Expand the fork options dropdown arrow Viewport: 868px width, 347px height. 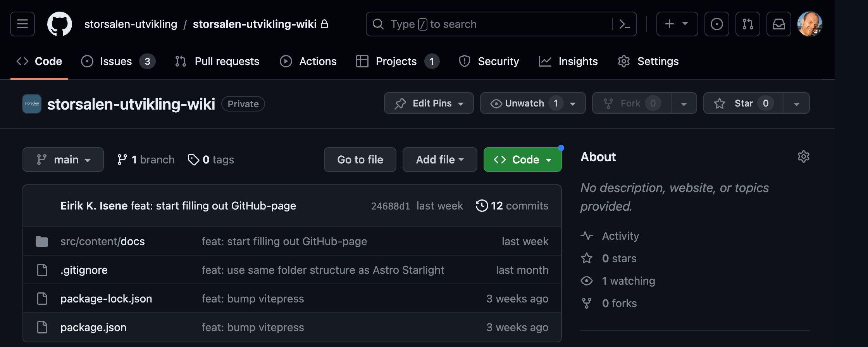pyautogui.click(x=684, y=103)
